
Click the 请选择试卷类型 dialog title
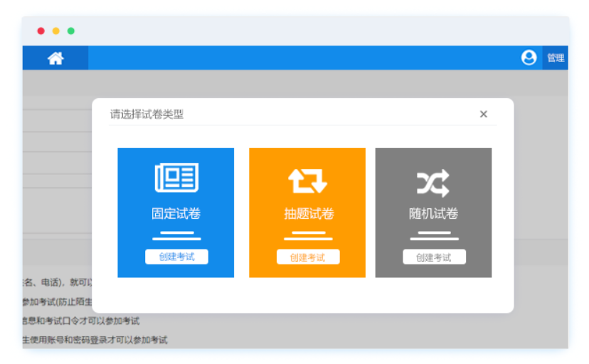click(x=147, y=114)
